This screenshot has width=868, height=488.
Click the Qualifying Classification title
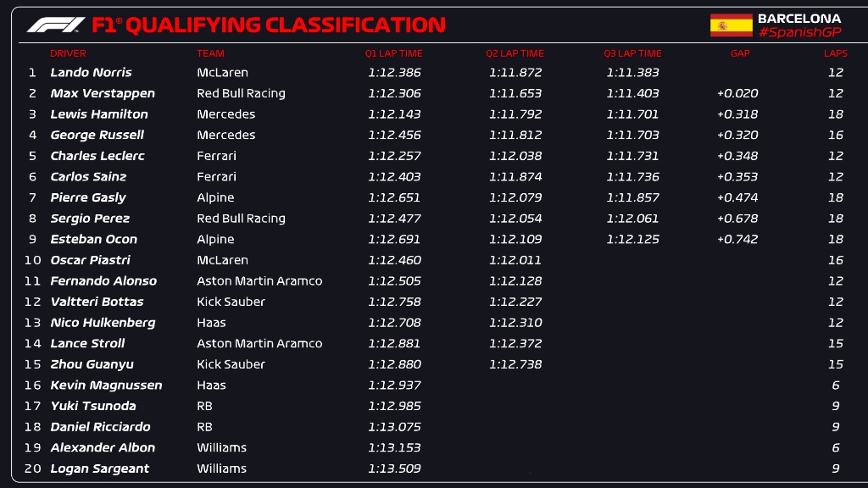coord(269,25)
